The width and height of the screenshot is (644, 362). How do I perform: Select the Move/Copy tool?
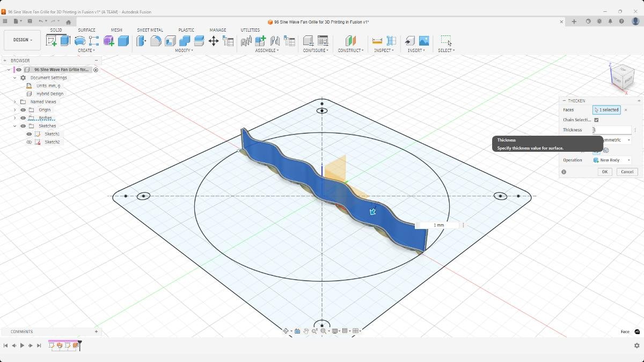tap(214, 41)
